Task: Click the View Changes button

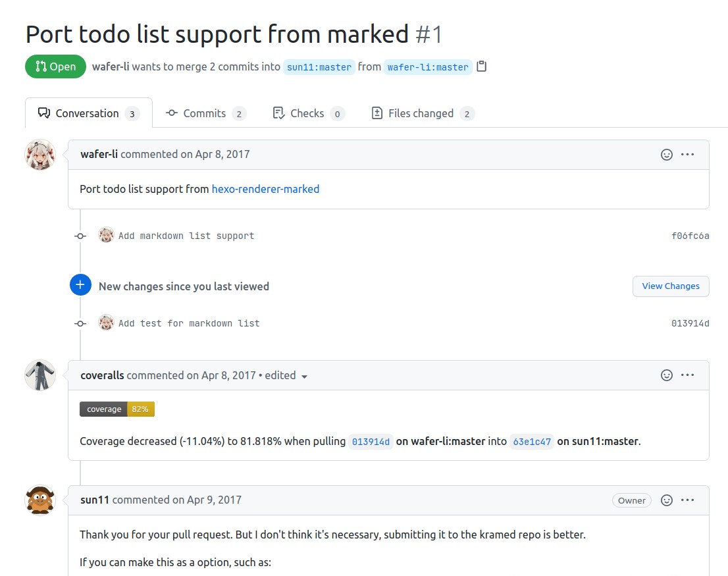Action: point(671,286)
